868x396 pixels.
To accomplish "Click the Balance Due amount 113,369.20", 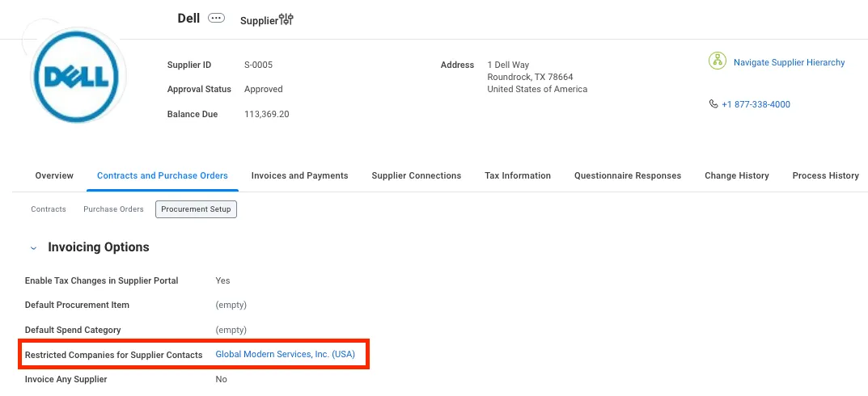I will pos(267,115).
